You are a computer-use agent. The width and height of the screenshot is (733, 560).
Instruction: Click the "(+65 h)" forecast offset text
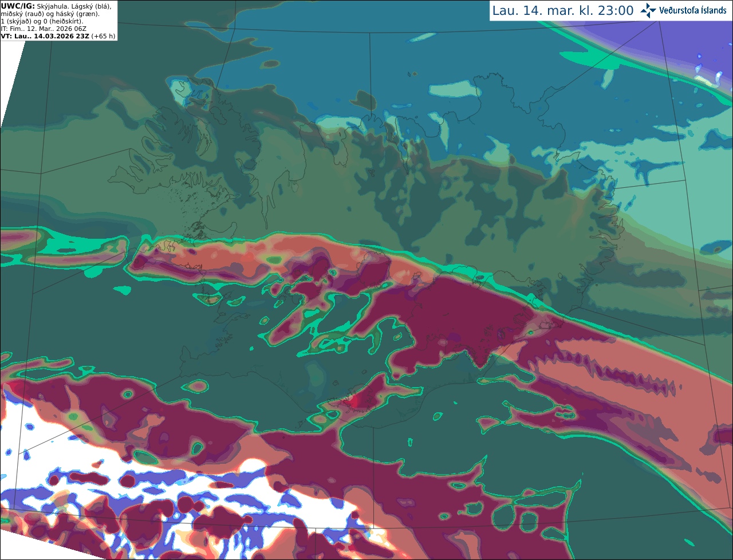tap(103, 36)
